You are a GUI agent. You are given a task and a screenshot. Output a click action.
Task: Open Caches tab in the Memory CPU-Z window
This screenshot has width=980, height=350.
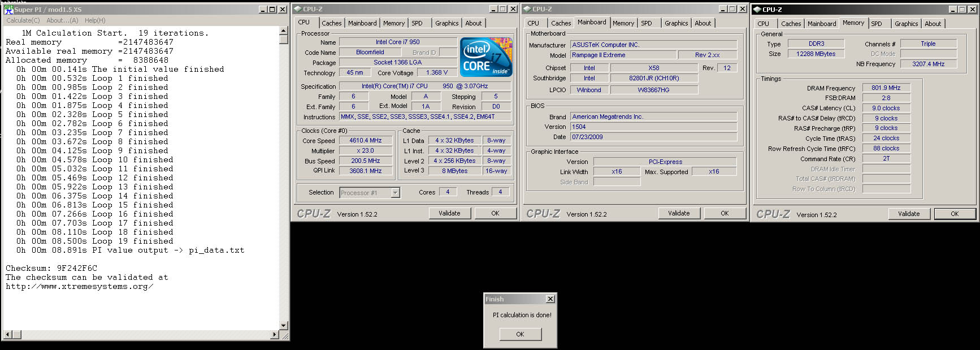(x=791, y=24)
